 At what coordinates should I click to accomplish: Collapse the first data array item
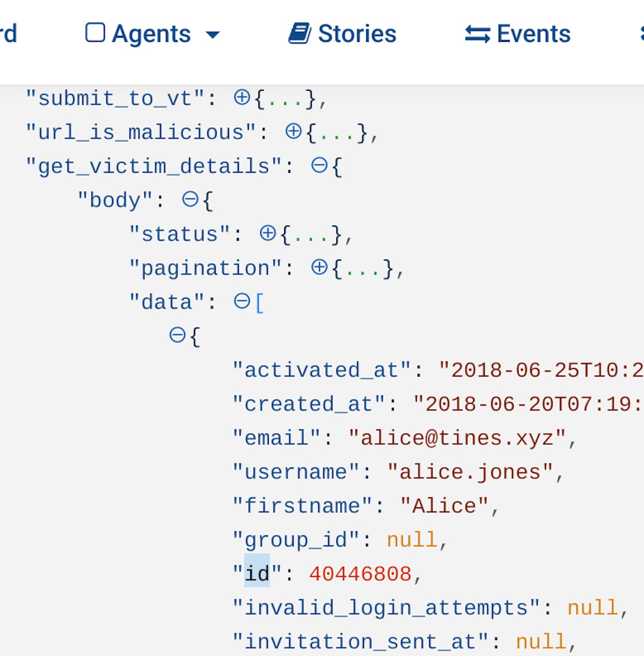tap(178, 335)
